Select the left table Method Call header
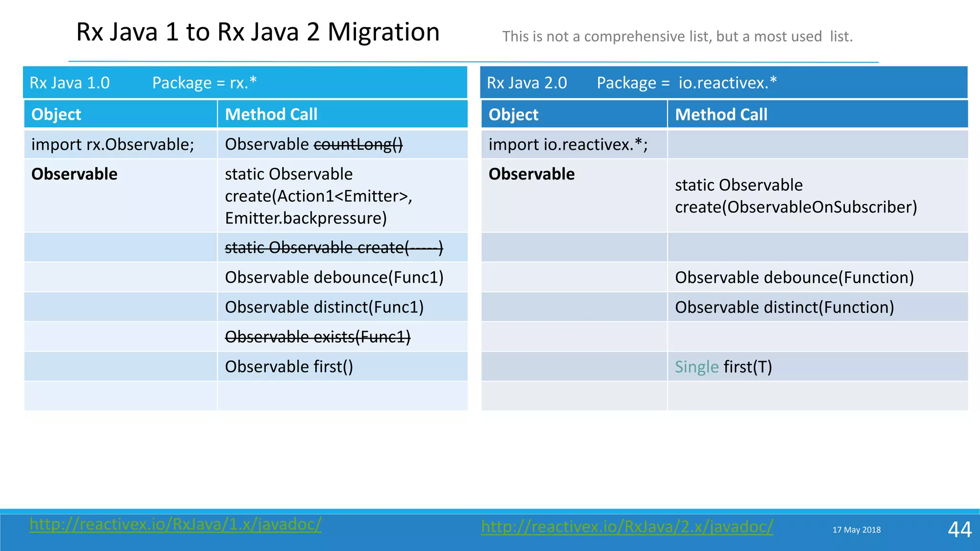The height and width of the screenshot is (551, 980). pos(342,114)
